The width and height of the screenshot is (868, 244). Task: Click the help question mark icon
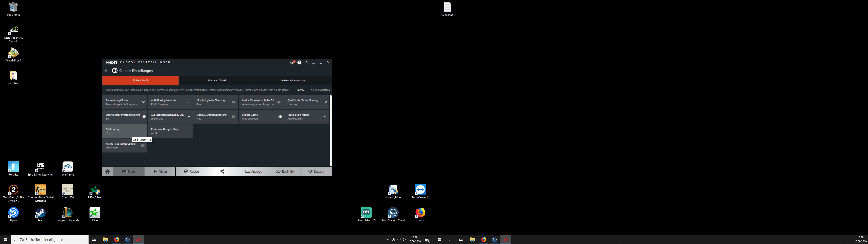299,62
